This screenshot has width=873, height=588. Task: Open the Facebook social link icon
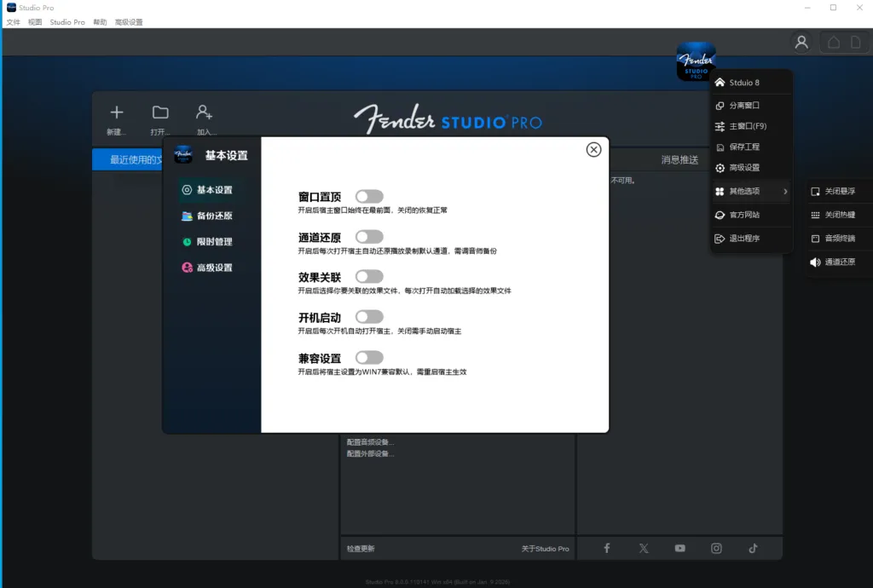[x=607, y=549]
